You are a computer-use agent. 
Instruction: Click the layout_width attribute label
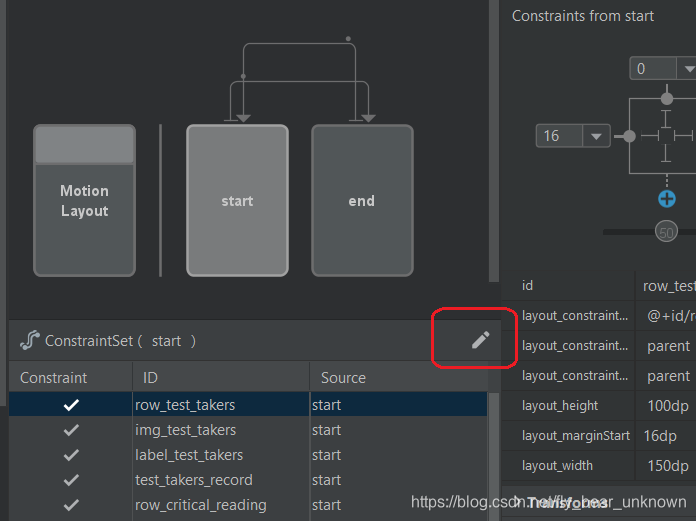click(557, 466)
